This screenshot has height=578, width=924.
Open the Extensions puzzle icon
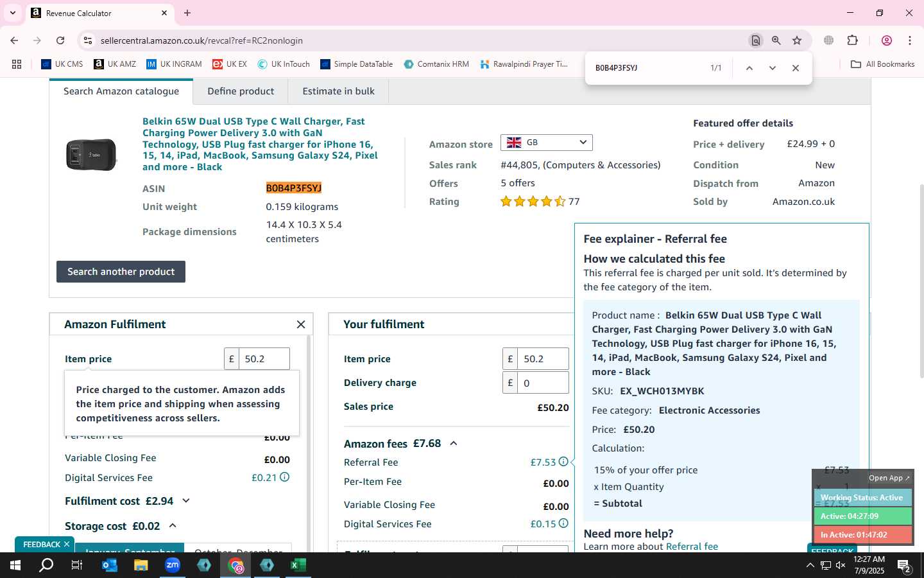tap(853, 40)
